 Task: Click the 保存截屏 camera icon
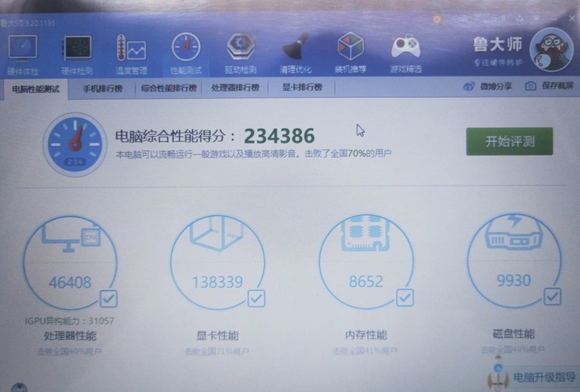pos(531,86)
